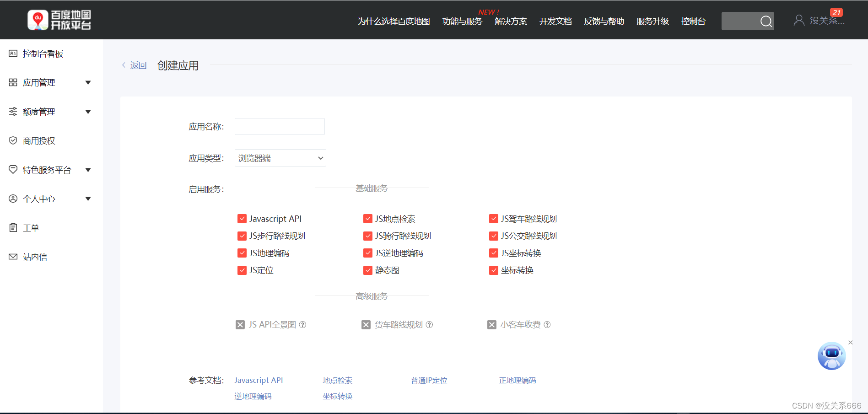Image resolution: width=868 pixels, height=414 pixels.
Task: Select the 应用管理 sidebar icon
Action: coord(13,82)
